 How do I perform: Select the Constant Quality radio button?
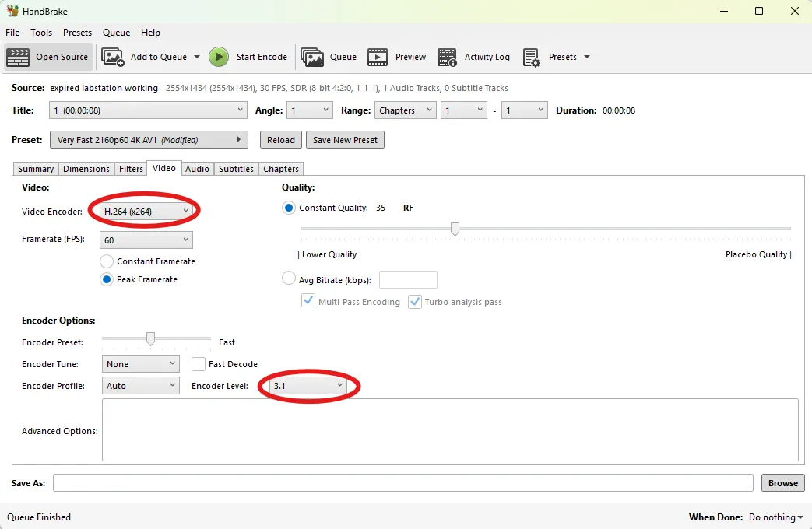coord(289,208)
